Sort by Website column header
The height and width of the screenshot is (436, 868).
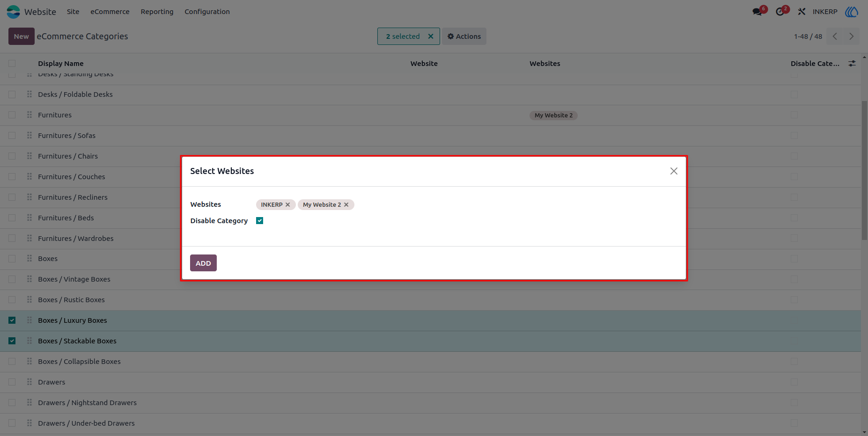click(424, 64)
